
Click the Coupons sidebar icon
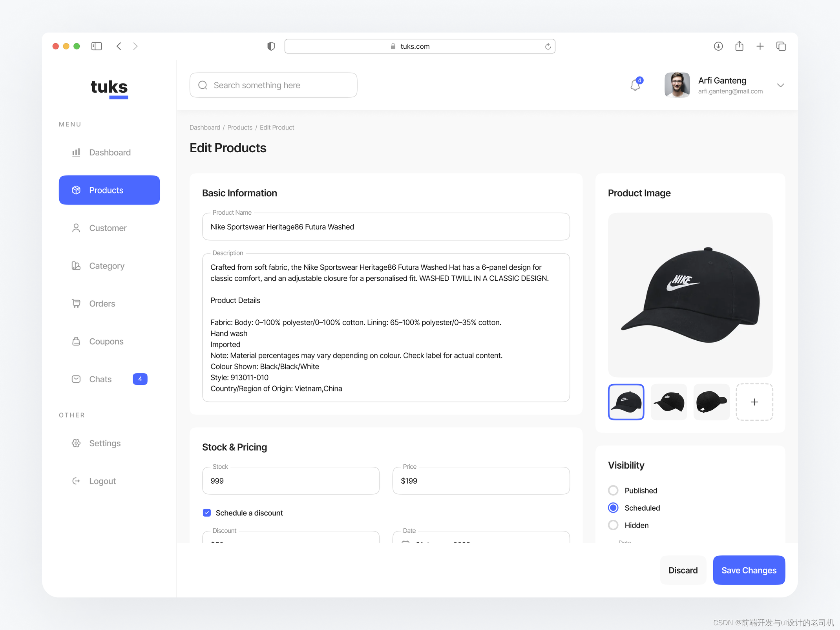76,341
